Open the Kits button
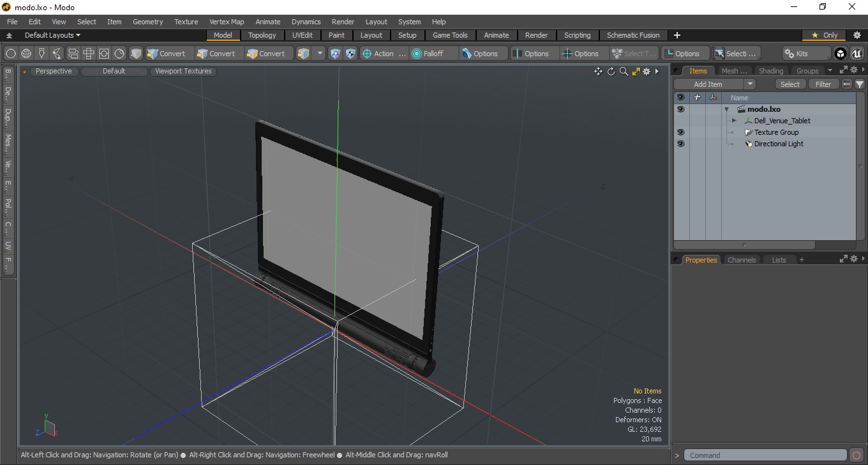The width and height of the screenshot is (868, 465). click(x=806, y=54)
